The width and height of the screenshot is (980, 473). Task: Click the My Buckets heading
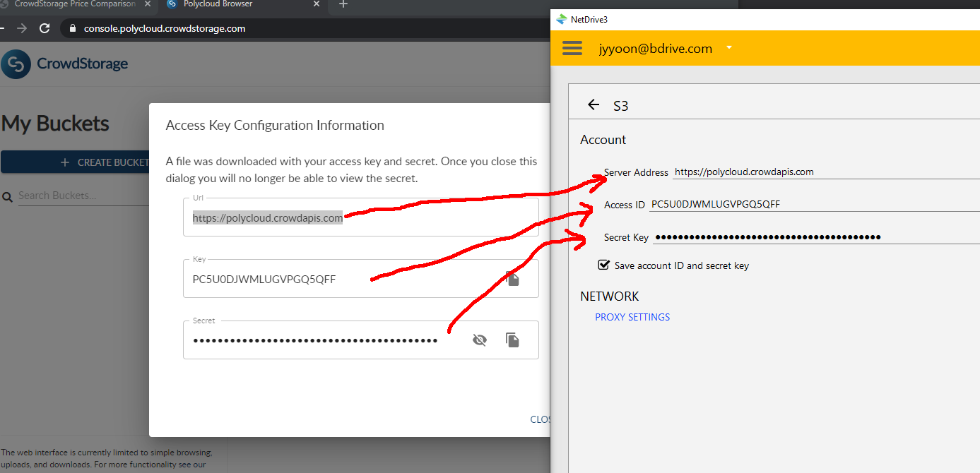point(55,124)
